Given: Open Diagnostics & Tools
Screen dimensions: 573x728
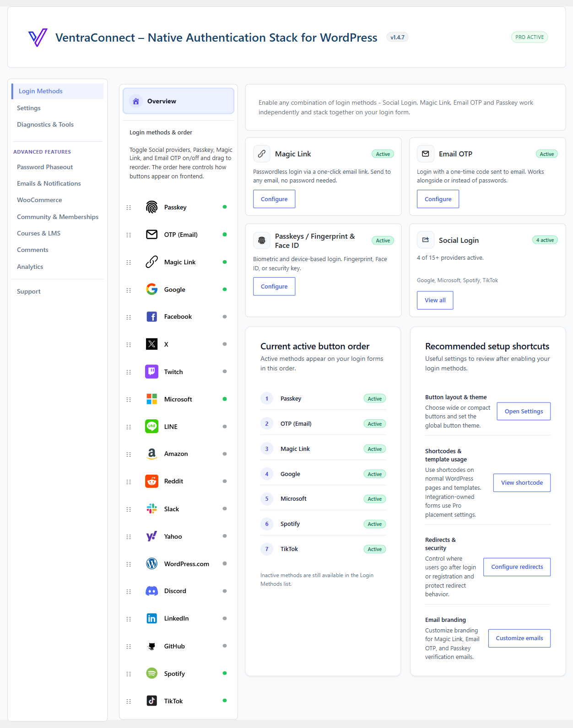Looking at the screenshot, I should pos(45,124).
